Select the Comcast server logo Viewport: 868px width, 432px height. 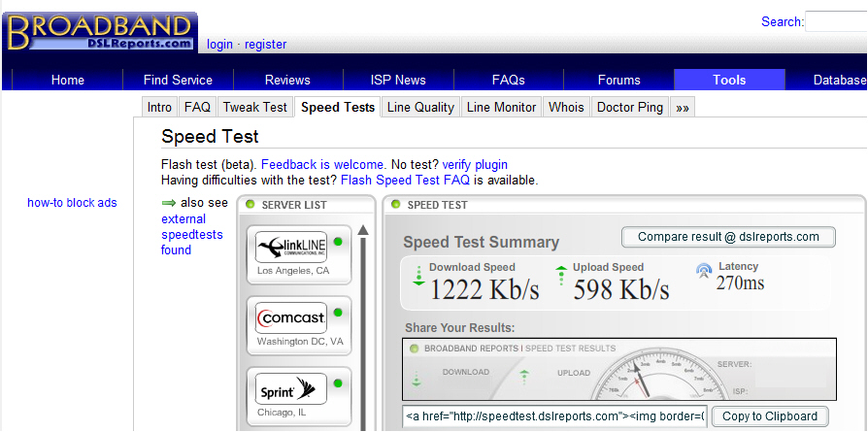tap(291, 317)
